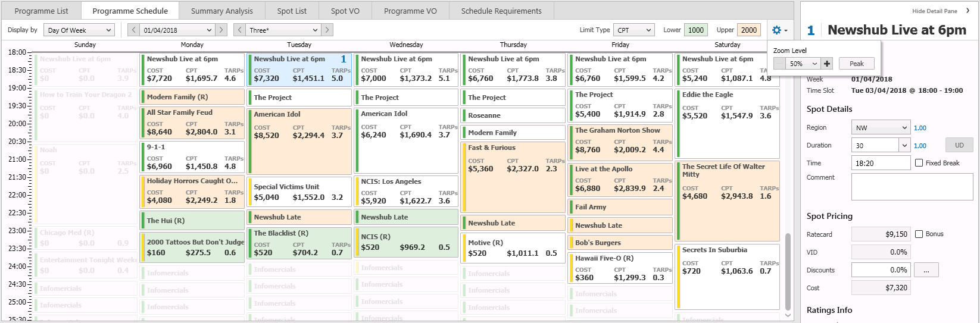
Task: Click the UD button
Action: (x=959, y=145)
